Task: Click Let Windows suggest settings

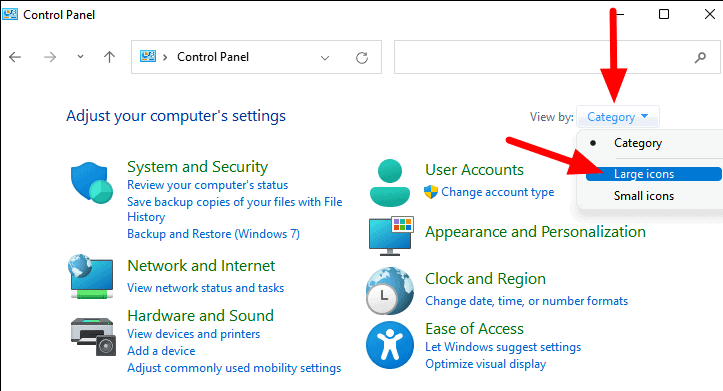Action: (x=503, y=347)
